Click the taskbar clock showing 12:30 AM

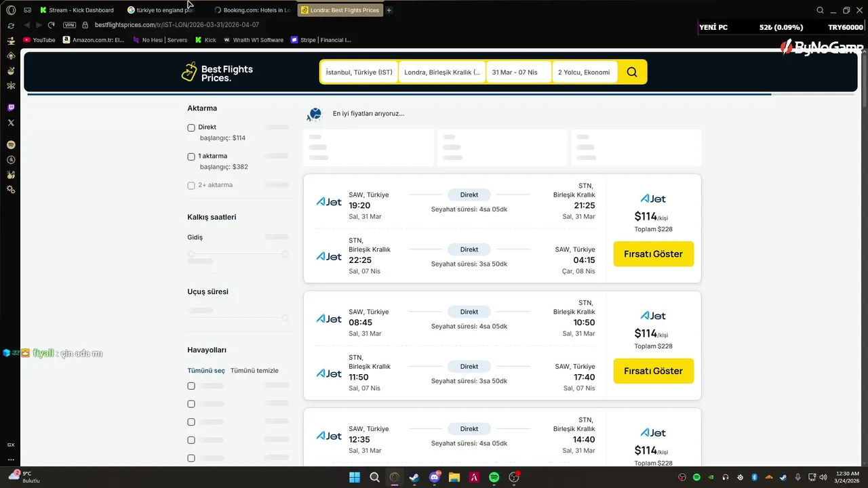click(x=848, y=477)
